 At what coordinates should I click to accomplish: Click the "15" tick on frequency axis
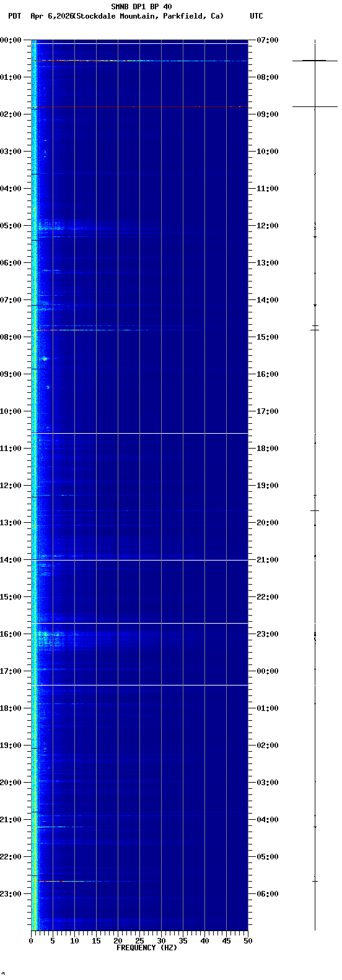(x=96, y=941)
